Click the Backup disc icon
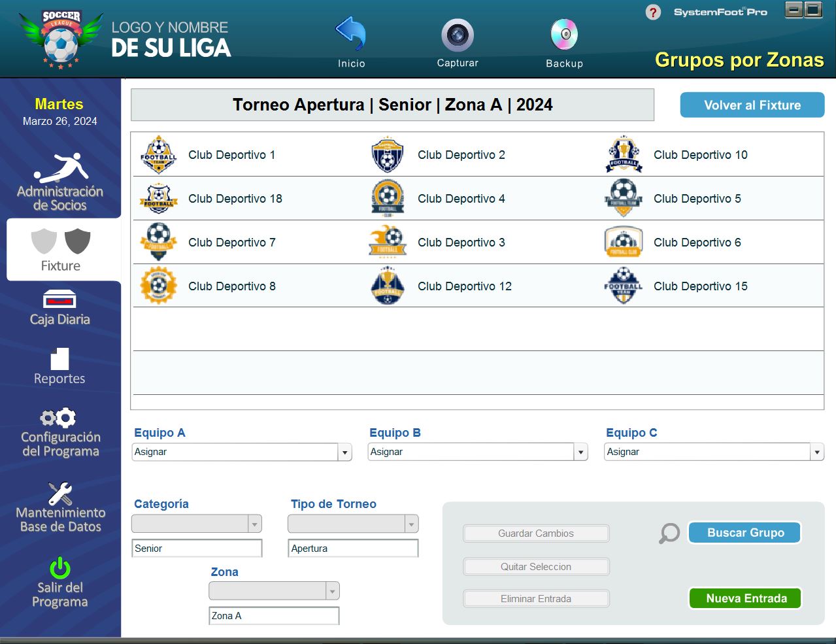Image resolution: width=836 pixels, height=644 pixels. pyautogui.click(x=564, y=35)
